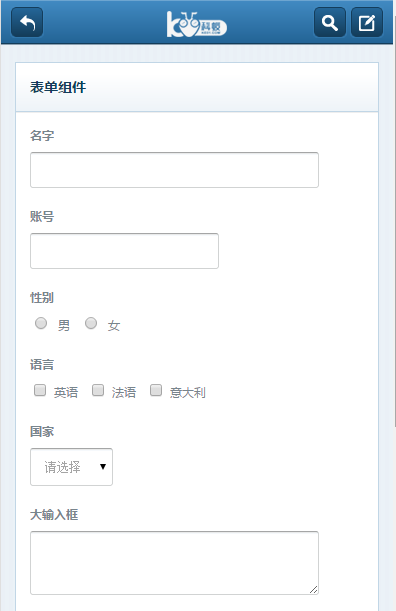Screen dimensions: 396x611
Task: Click the textarea resize grip icon
Action: (x=313, y=590)
